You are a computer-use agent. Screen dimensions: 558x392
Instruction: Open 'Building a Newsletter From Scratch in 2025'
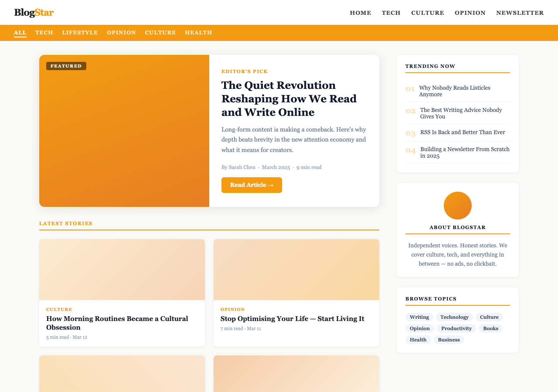pyautogui.click(x=465, y=152)
